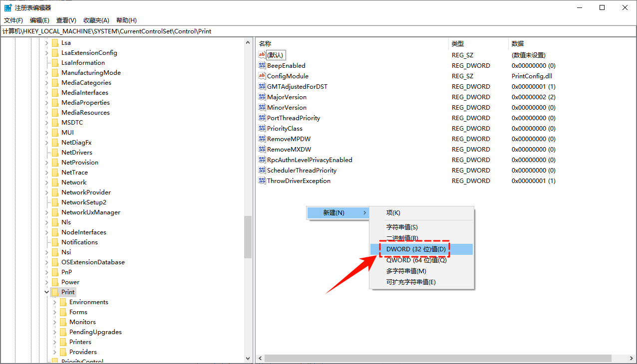
Task: Open the 收藏夹 menu
Action: 96,20
